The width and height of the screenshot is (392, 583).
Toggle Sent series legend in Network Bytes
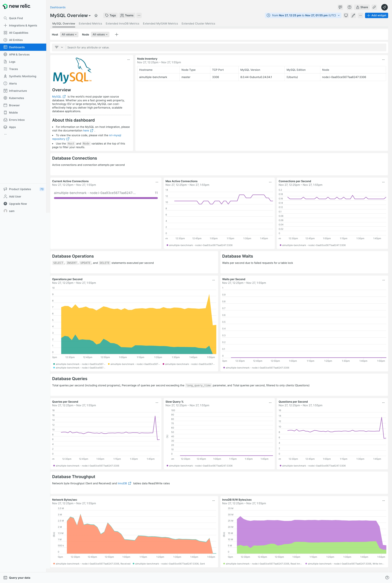[169, 564]
